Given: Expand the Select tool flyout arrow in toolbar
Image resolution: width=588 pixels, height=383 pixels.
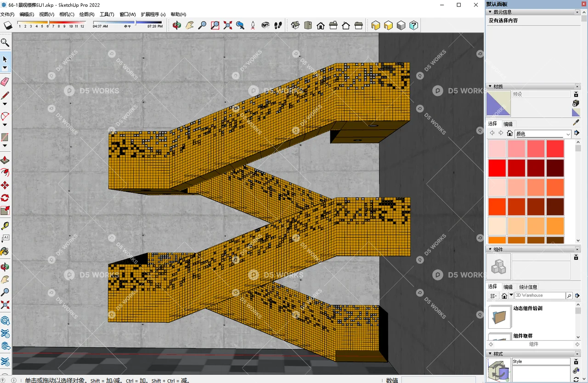Looking at the screenshot, I should click(x=6, y=67).
